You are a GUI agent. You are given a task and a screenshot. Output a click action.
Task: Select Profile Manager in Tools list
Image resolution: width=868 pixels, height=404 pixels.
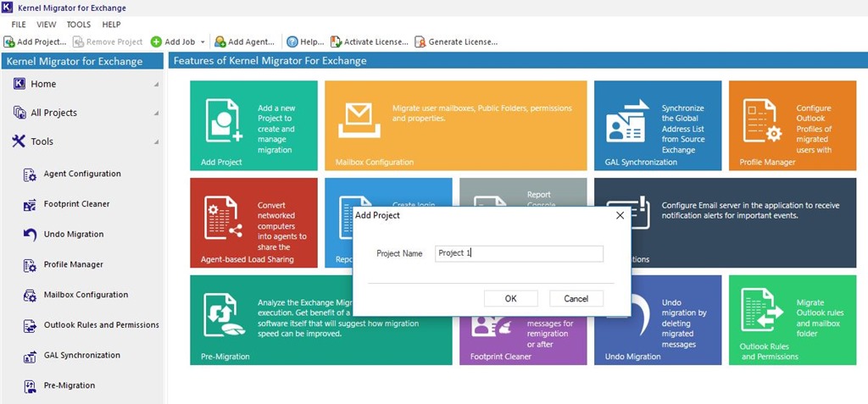74,264
